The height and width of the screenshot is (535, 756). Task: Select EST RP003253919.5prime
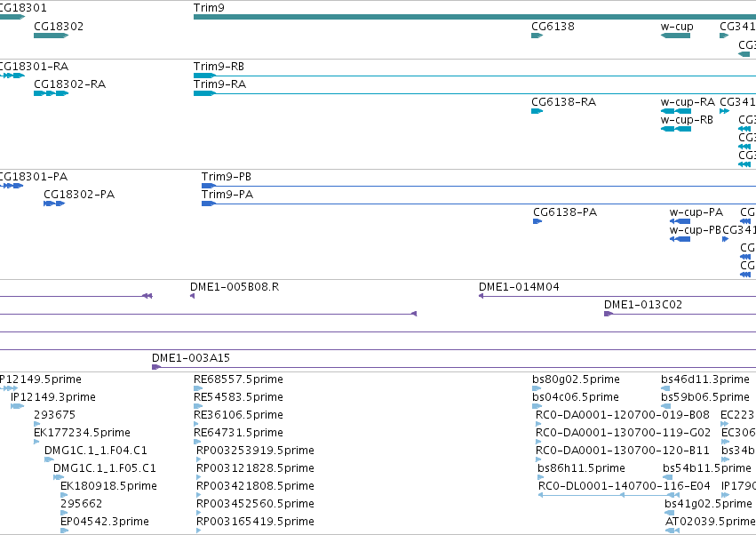point(255,451)
